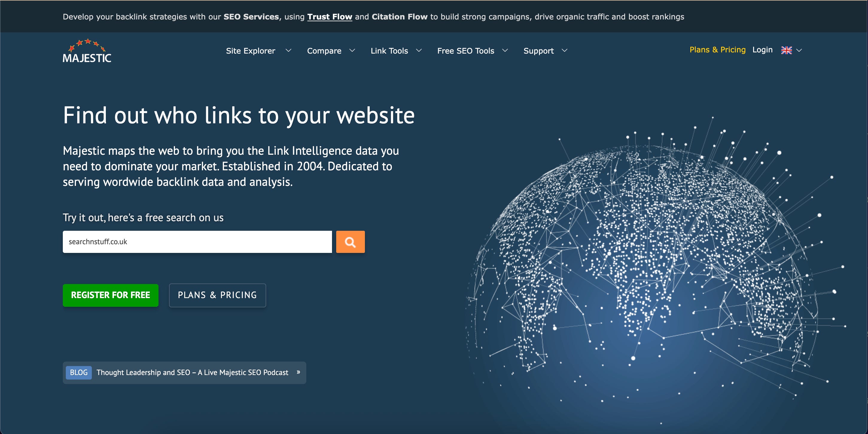Open the Link Tools dropdown arrow

419,51
